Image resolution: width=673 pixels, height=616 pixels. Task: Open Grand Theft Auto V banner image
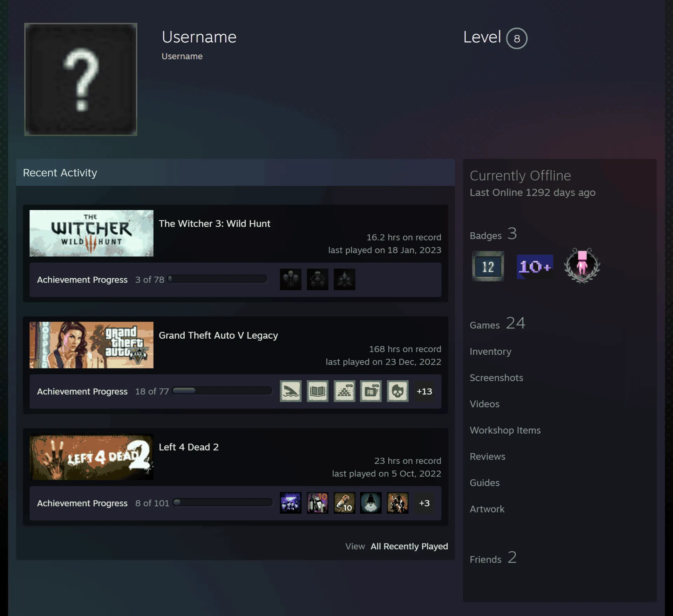tap(91, 345)
